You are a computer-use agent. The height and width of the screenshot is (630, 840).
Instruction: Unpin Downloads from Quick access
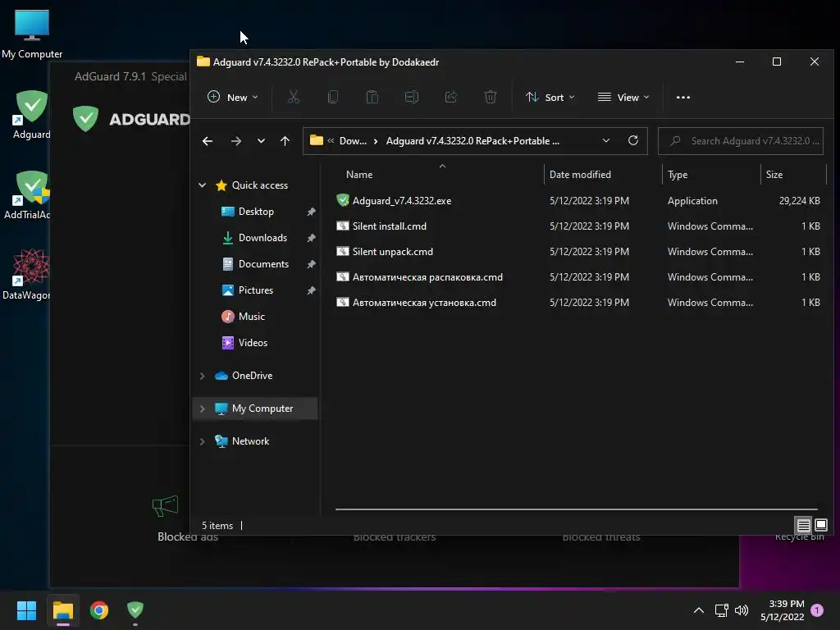[x=311, y=238]
